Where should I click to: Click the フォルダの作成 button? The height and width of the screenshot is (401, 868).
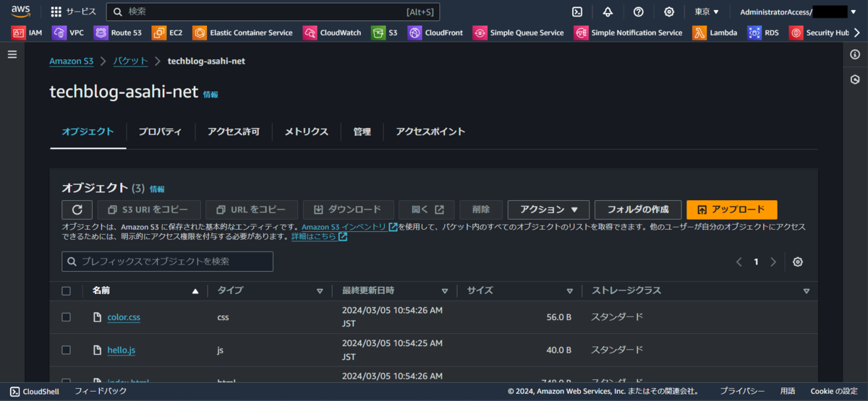(637, 210)
